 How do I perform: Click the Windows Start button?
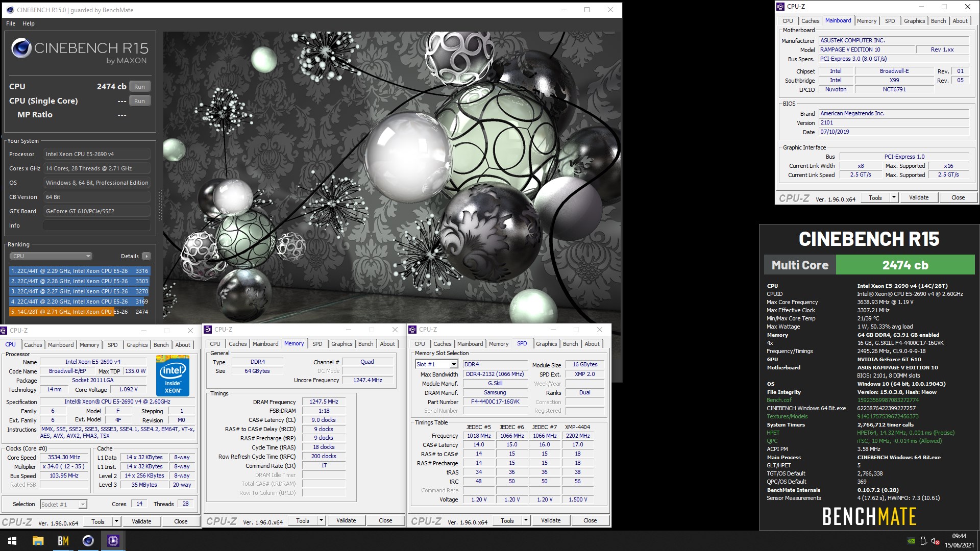click(x=12, y=541)
